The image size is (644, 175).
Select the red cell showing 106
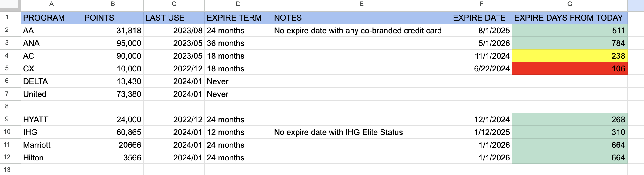tap(569, 69)
